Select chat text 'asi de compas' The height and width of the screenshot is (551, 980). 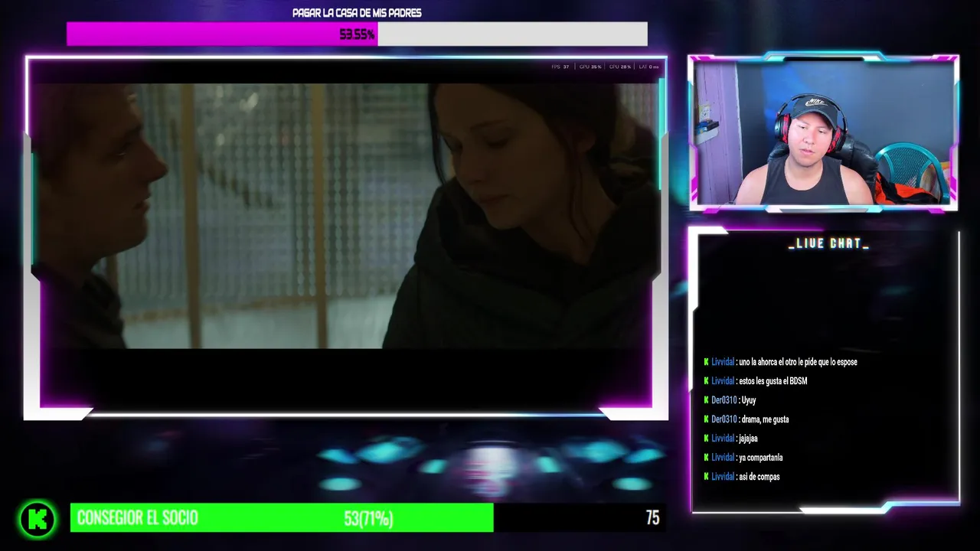coord(759,477)
